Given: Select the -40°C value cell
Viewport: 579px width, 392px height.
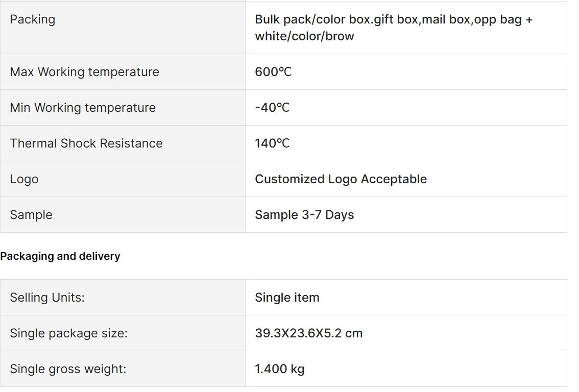Looking at the screenshot, I should [x=406, y=107].
